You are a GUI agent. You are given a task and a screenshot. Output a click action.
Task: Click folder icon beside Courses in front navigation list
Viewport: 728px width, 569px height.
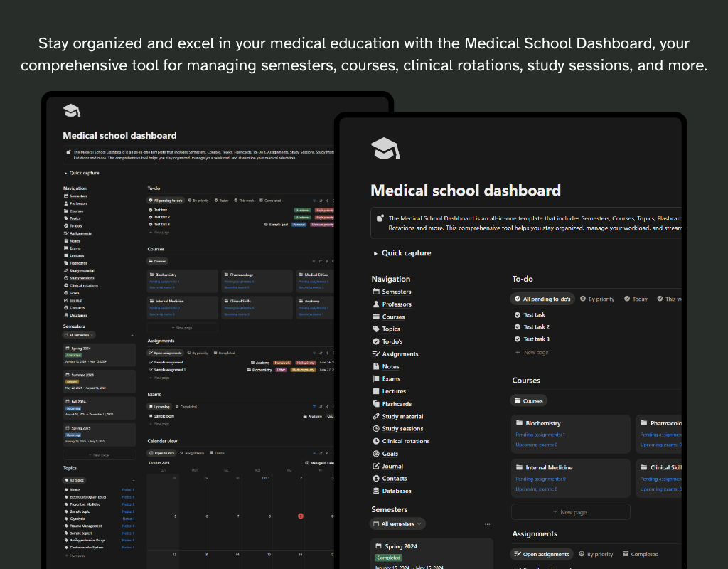pyautogui.click(x=376, y=317)
